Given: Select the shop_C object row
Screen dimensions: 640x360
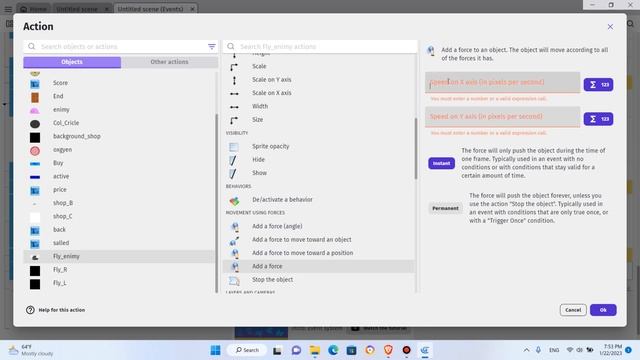Looking at the screenshot, I should tap(119, 216).
